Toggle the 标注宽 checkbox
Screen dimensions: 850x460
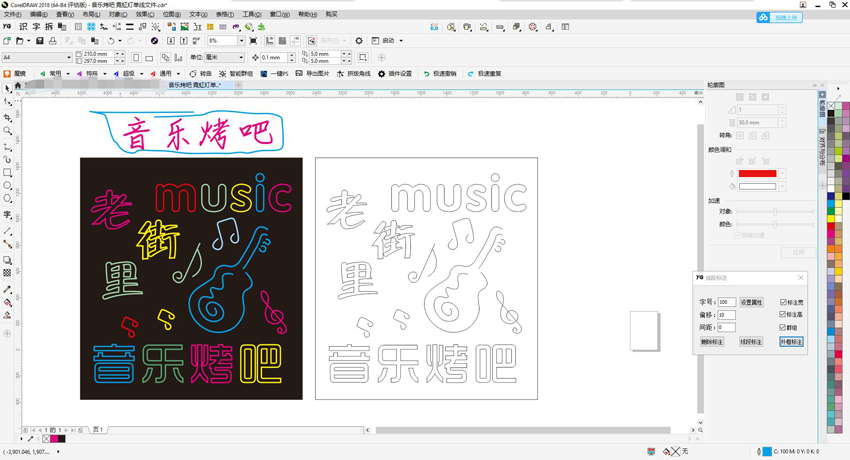click(783, 302)
